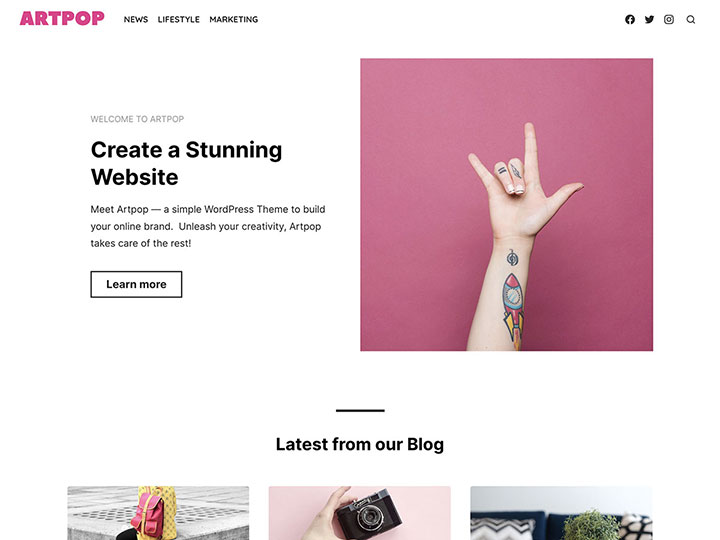720x540 pixels.
Task: Click the Meet Artpop description paragraph
Action: click(208, 226)
